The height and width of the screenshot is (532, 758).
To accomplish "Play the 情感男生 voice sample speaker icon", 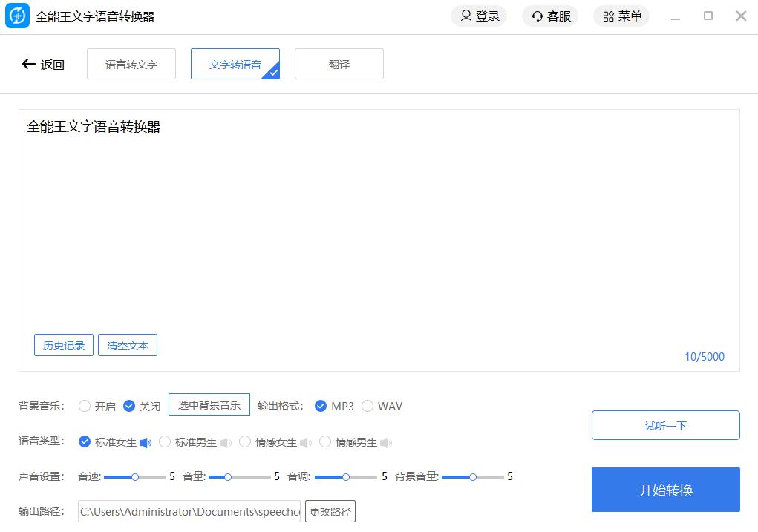I will click(385, 442).
